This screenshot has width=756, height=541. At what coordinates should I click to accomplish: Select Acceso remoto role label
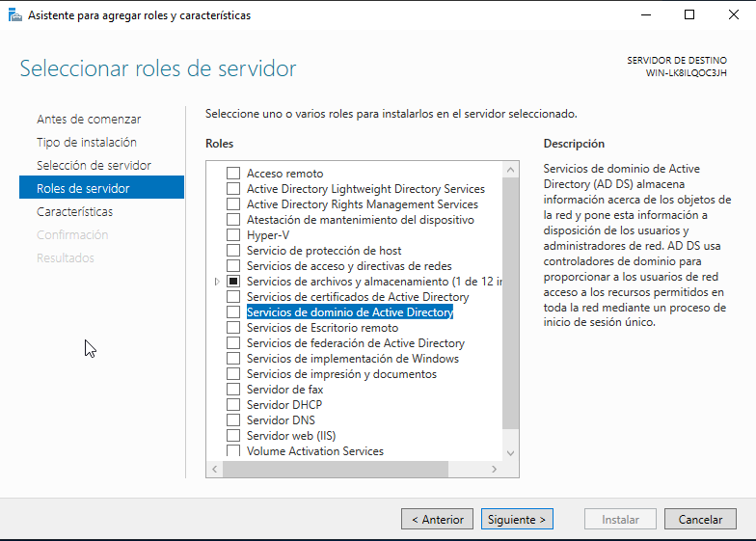pyautogui.click(x=285, y=174)
